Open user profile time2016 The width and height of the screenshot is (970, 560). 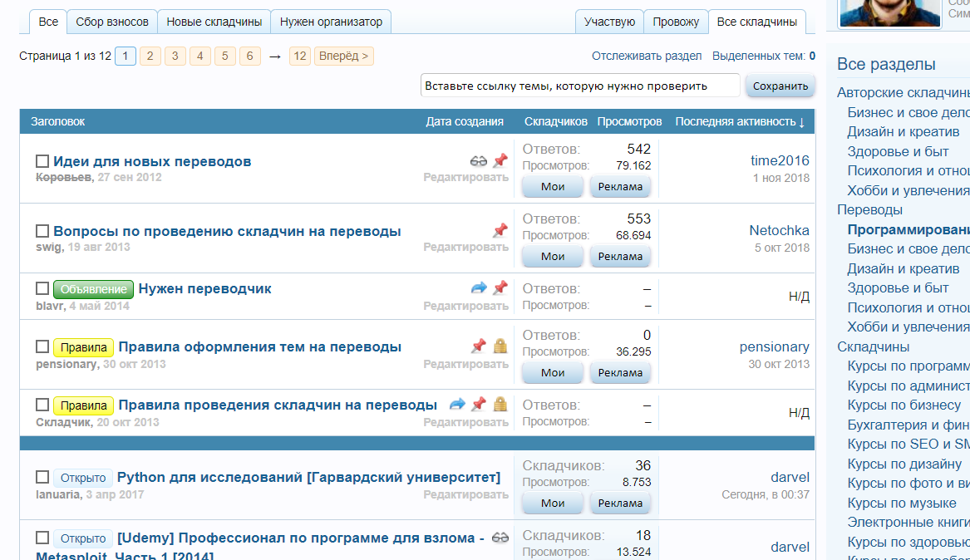[x=780, y=160]
